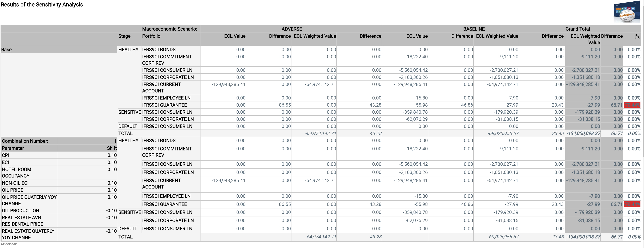Click the Modelbank logo image
Image resolution: width=644 pixels, height=248 pixels.
626,13
